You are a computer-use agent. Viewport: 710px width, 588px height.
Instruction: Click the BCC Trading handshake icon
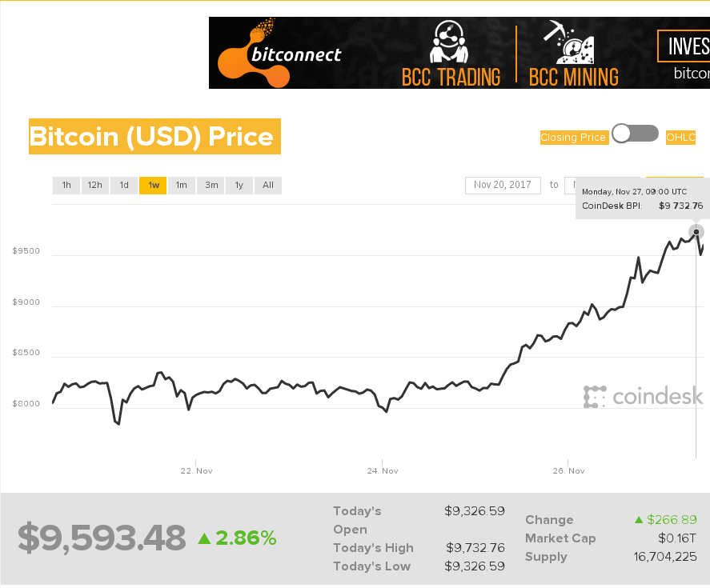(x=449, y=42)
